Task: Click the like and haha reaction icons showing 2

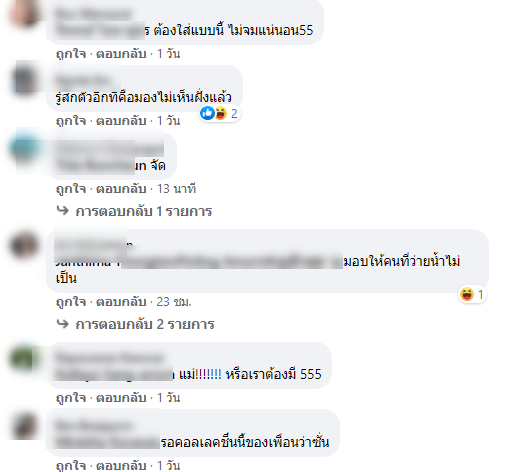Action: point(220,113)
